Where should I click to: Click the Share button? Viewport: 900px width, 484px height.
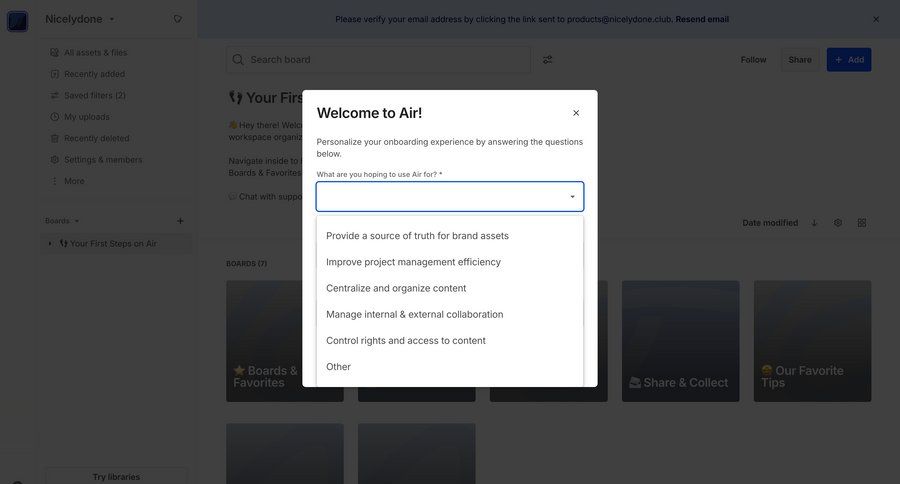tap(800, 60)
